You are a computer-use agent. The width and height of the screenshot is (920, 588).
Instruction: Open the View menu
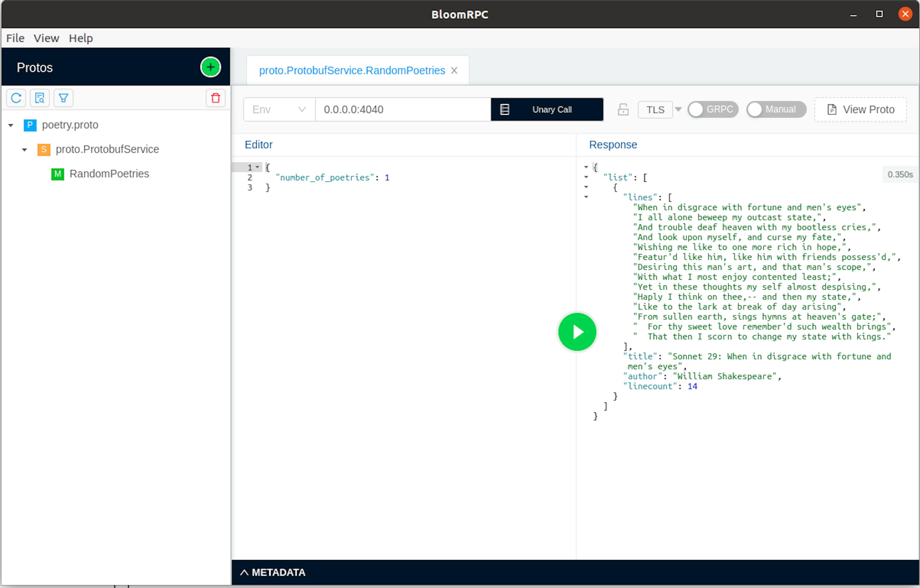pos(46,38)
